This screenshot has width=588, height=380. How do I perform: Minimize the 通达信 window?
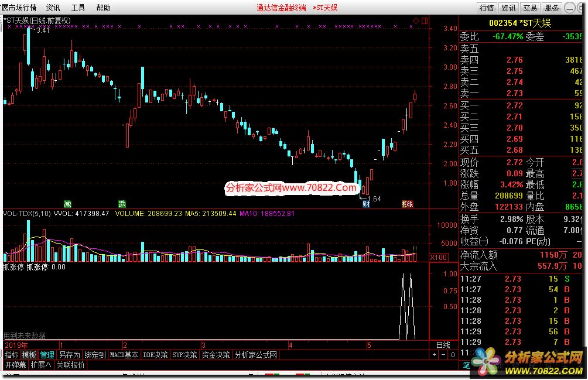(x=570, y=8)
